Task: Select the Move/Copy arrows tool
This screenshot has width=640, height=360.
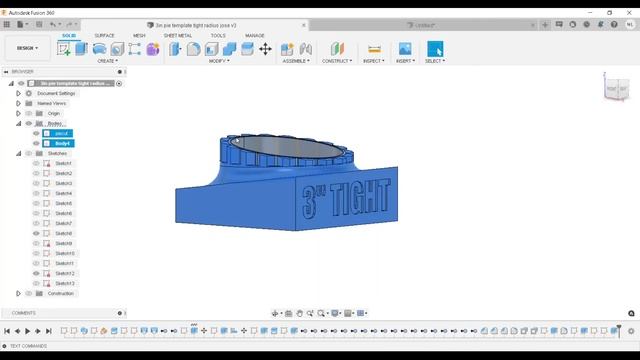Action: click(265, 49)
